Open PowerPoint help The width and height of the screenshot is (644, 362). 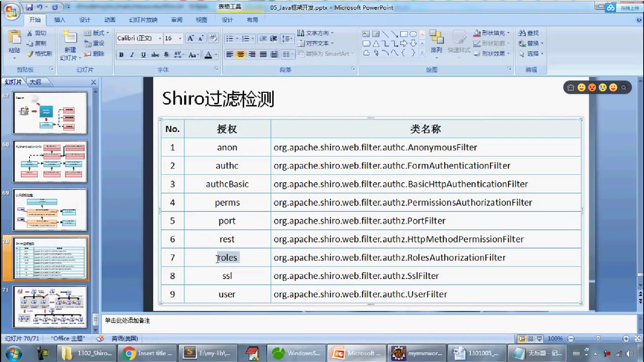639,20
